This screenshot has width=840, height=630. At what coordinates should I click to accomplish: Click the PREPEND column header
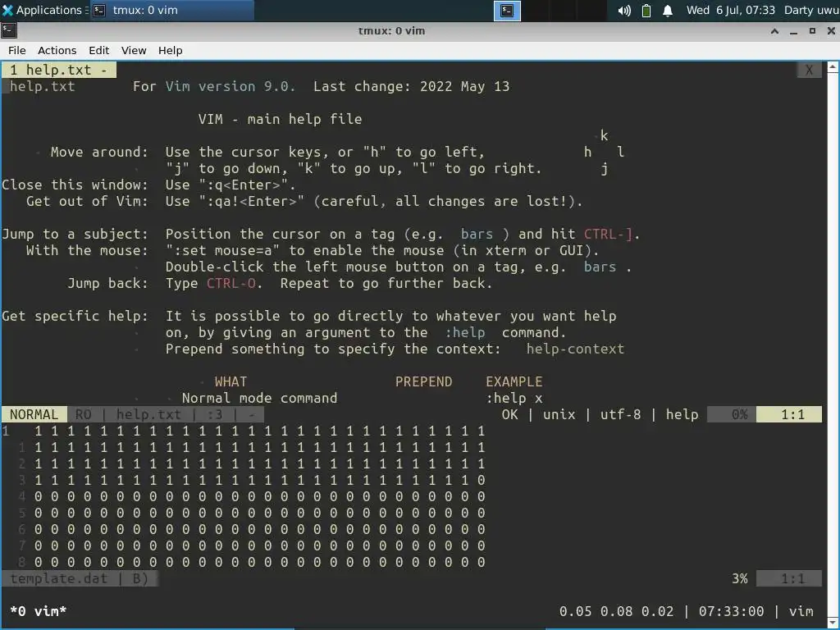tap(424, 382)
